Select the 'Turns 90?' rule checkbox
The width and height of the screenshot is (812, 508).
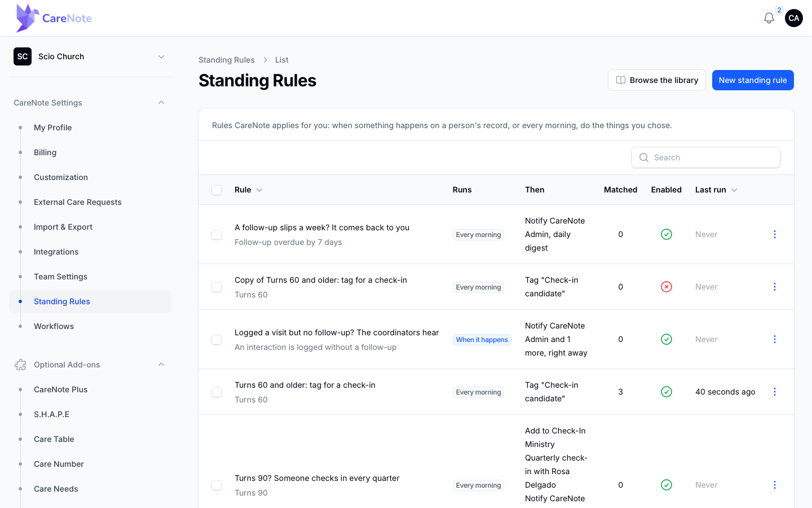(x=217, y=485)
